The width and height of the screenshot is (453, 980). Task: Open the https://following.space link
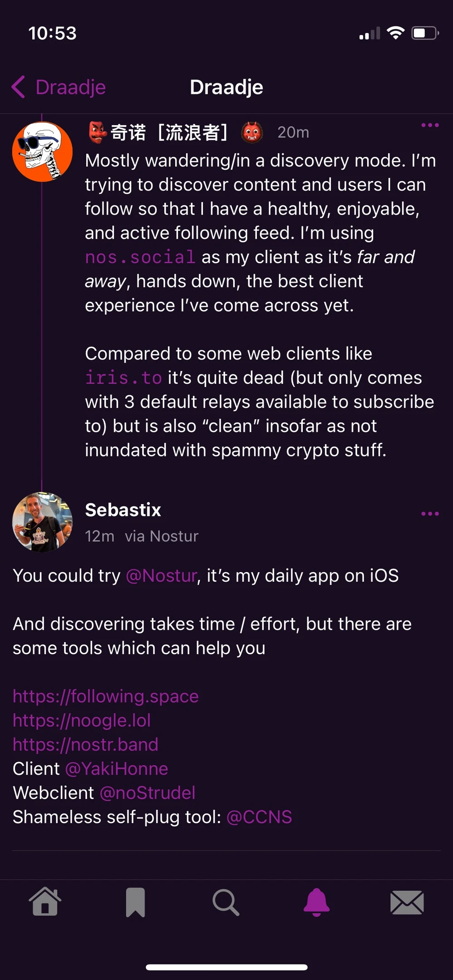coord(106,696)
